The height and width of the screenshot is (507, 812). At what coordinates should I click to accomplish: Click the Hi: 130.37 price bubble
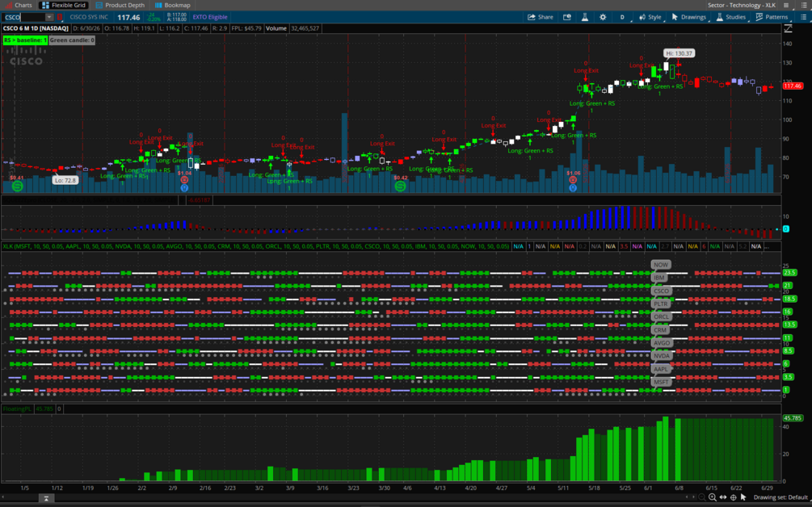pos(679,53)
